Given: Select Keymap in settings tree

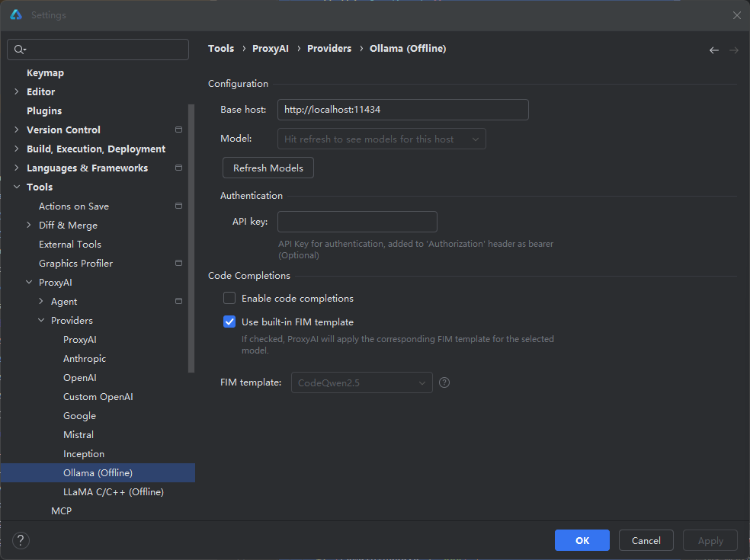Looking at the screenshot, I should [x=46, y=72].
